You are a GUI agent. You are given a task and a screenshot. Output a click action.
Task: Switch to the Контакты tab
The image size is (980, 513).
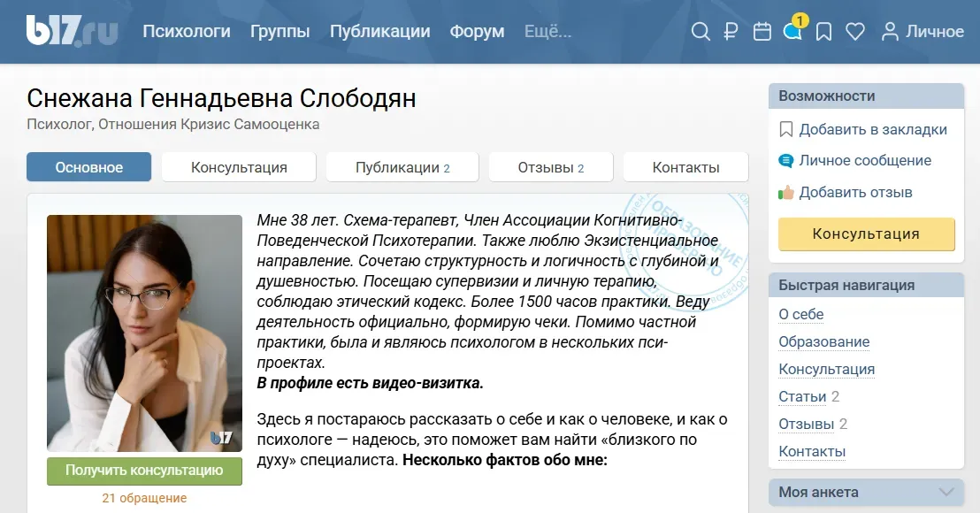[685, 167]
